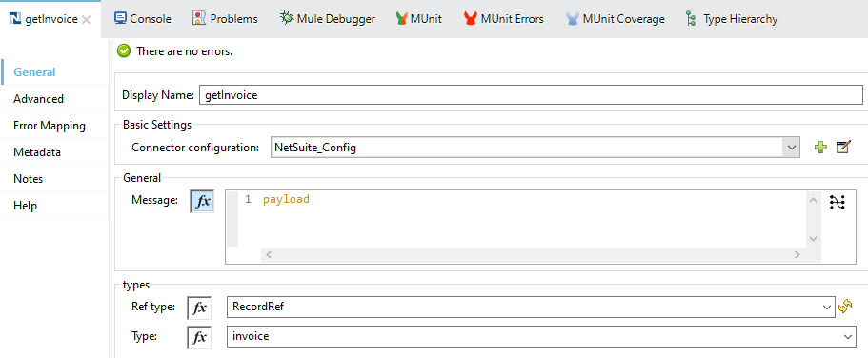The width and height of the screenshot is (868, 358).
Task: Close the getInvoice tab
Action: point(87,19)
